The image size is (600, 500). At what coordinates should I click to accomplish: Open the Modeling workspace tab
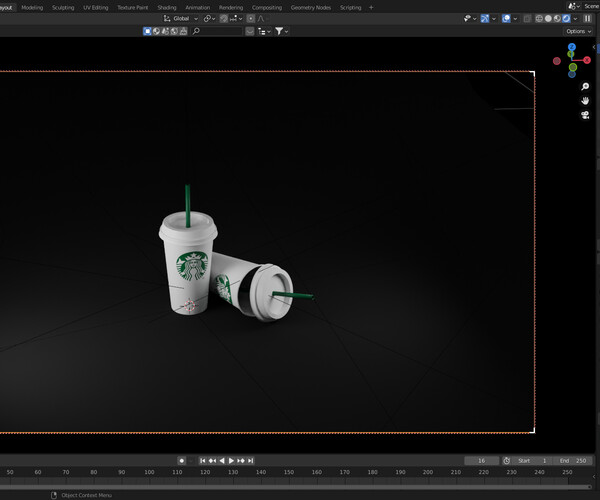(32, 7)
